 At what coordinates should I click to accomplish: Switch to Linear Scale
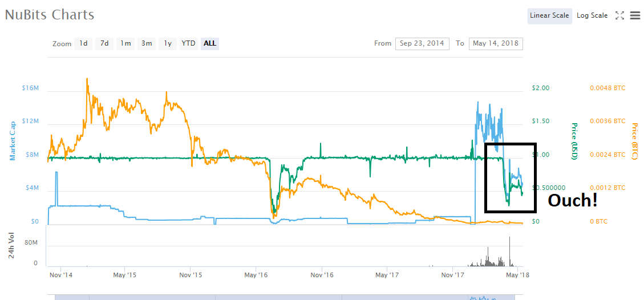[x=549, y=15]
